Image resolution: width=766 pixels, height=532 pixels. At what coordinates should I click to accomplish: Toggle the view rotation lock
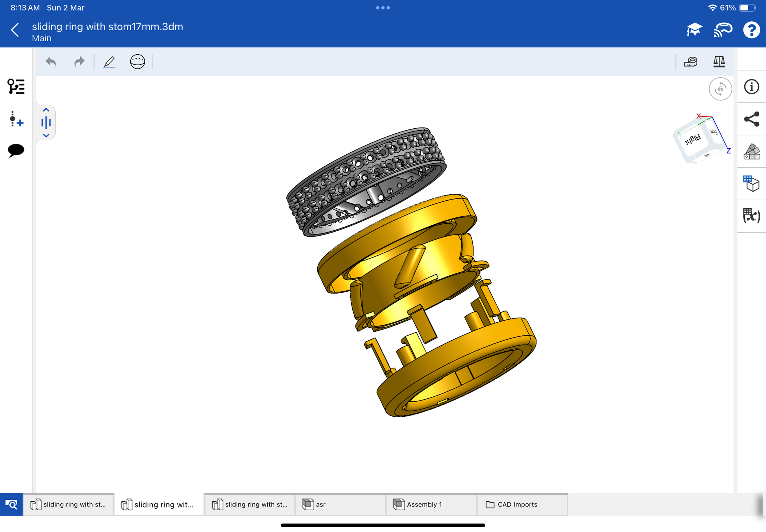(720, 89)
